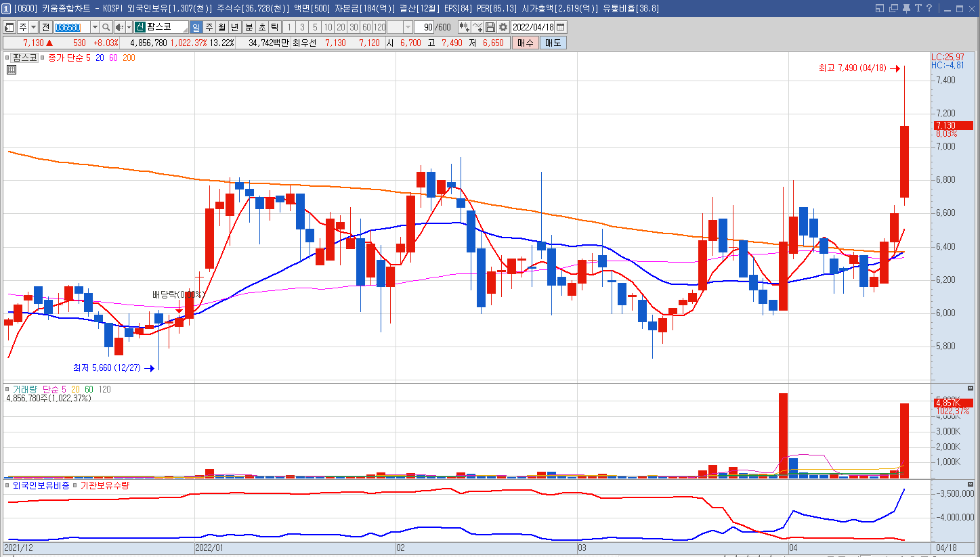Click the window number 1 badge
The height and width of the screenshot is (557, 980).
point(5,8)
